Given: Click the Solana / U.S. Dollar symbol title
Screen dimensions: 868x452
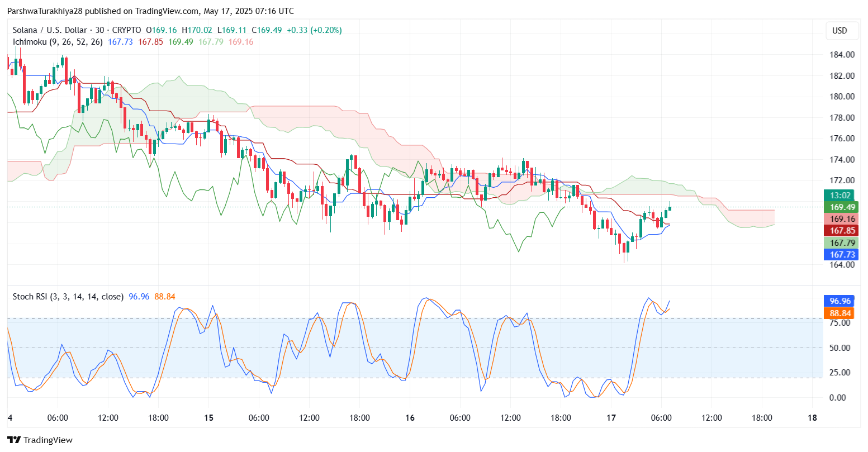Looking at the screenshot, I should (x=50, y=30).
